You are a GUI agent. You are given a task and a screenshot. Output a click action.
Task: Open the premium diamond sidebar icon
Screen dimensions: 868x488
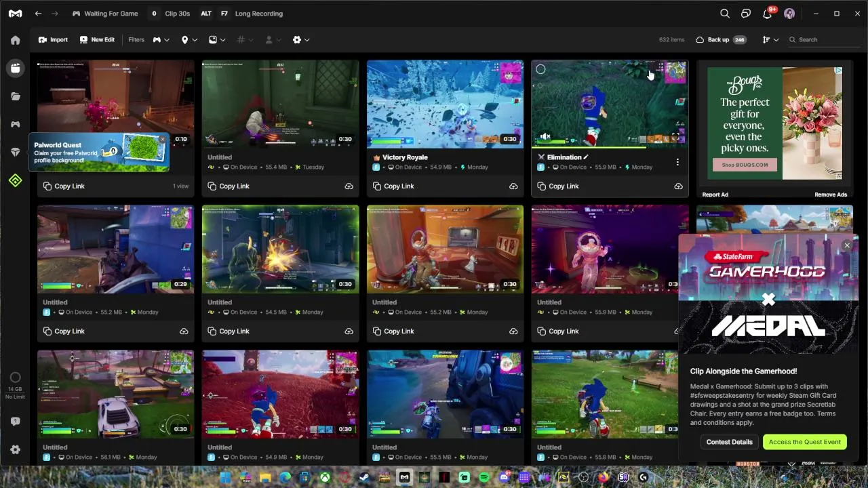(15, 152)
